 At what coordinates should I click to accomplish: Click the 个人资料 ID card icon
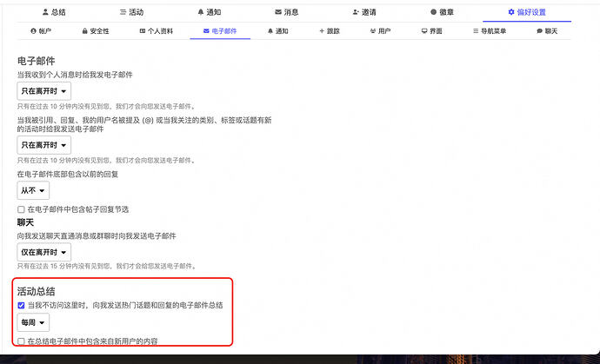(x=143, y=31)
